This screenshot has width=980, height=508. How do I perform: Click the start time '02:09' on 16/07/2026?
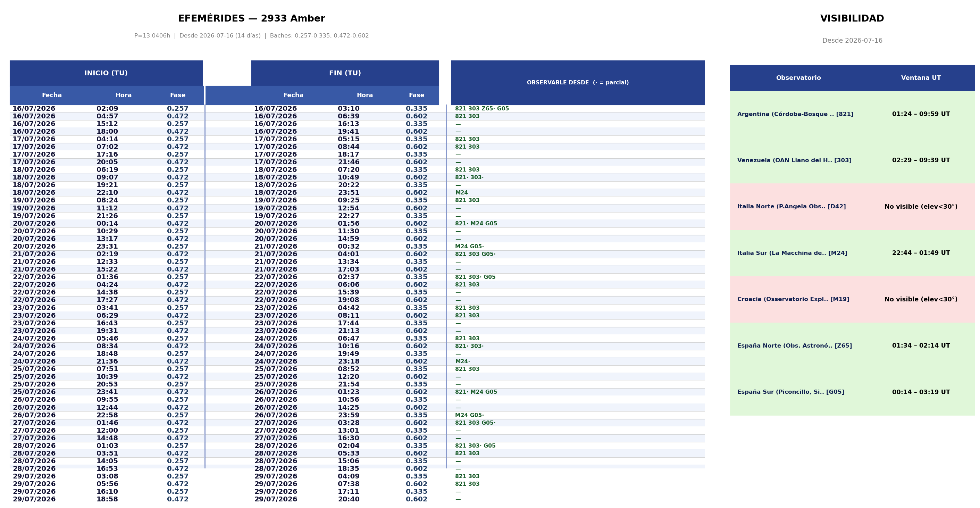pyautogui.click(x=107, y=109)
